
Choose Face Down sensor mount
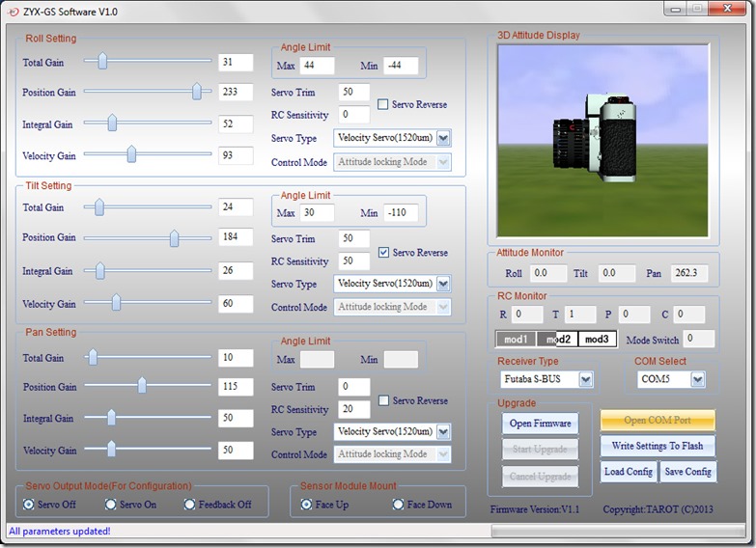398,505
